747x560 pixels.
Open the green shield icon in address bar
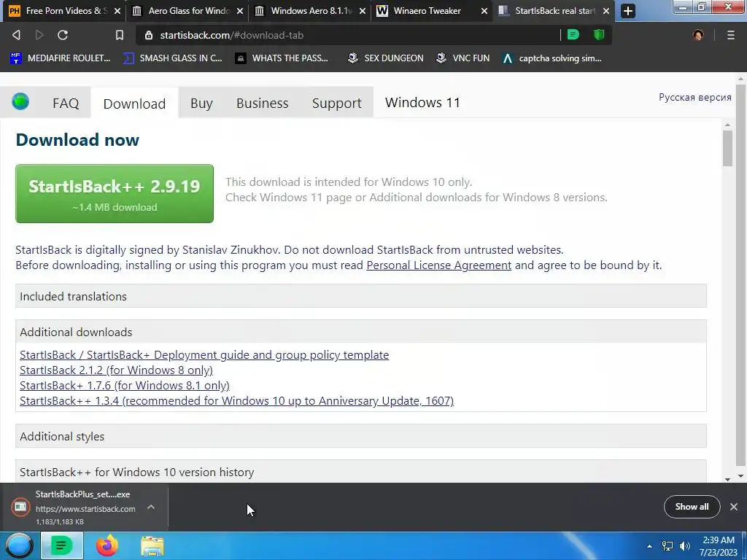599,35
